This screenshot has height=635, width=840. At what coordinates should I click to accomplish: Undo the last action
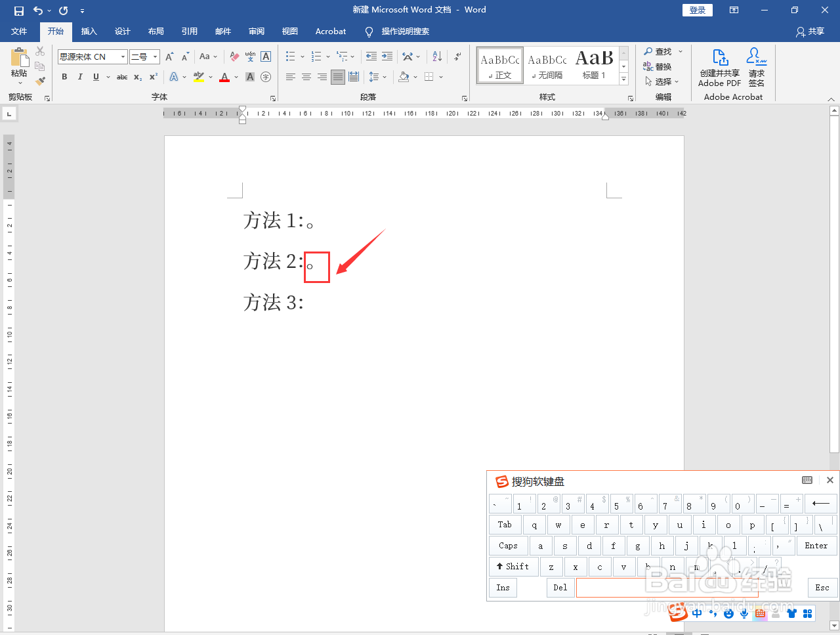pos(38,11)
